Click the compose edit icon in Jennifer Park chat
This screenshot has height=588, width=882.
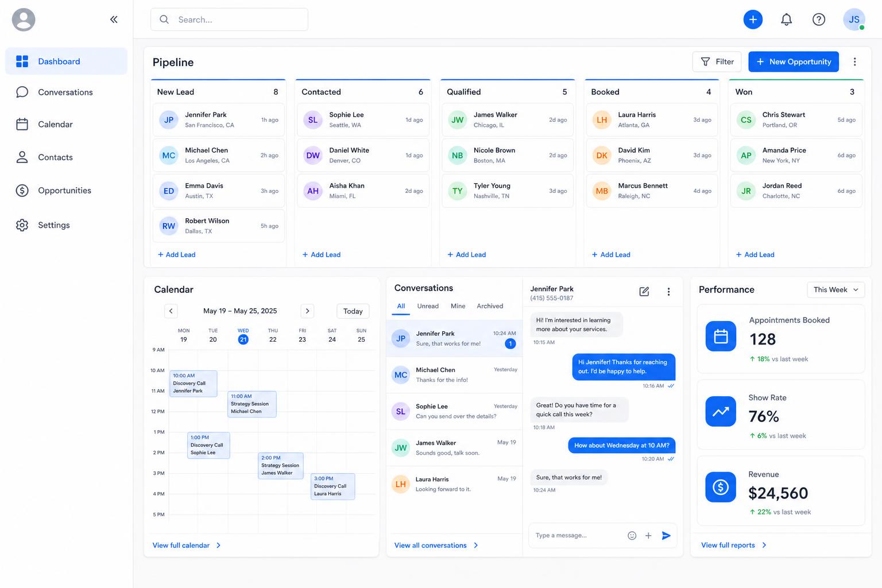point(644,292)
